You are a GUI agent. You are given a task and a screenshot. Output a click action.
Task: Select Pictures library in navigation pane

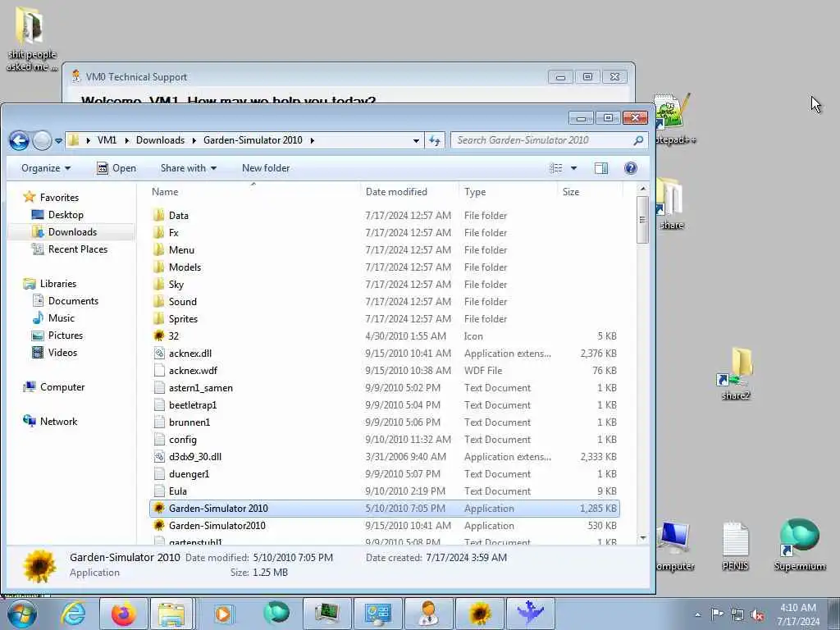click(57, 336)
